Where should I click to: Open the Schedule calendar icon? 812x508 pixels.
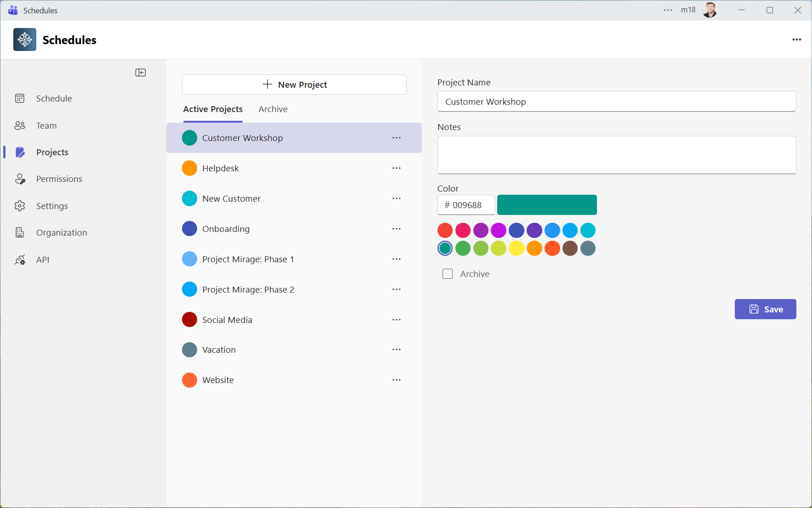coord(20,98)
